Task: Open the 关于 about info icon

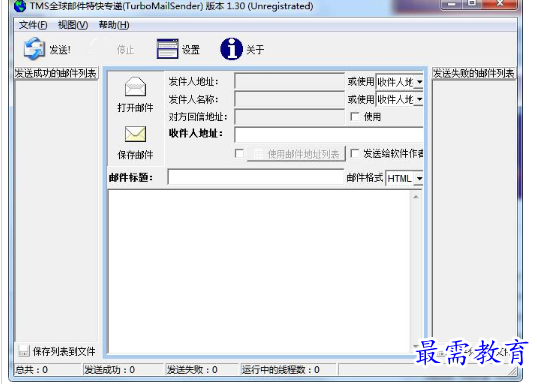Action: tap(232, 49)
